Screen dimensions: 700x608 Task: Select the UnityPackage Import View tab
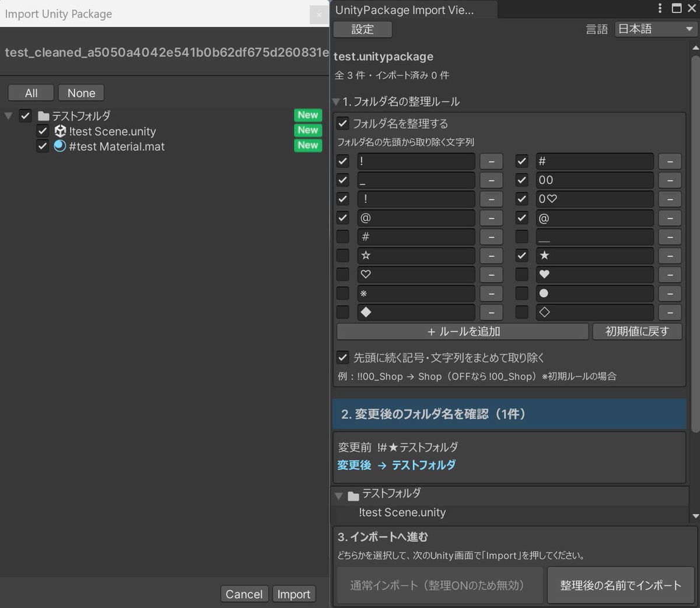(413, 10)
